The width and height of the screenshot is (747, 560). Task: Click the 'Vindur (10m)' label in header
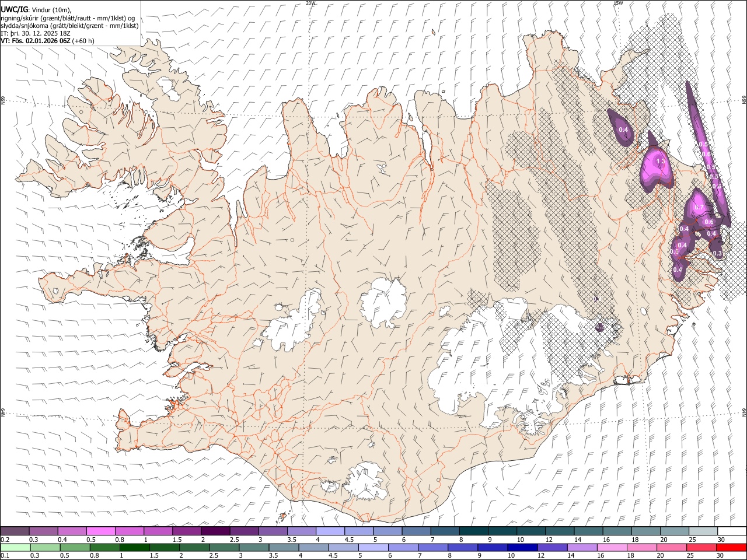click(51, 10)
